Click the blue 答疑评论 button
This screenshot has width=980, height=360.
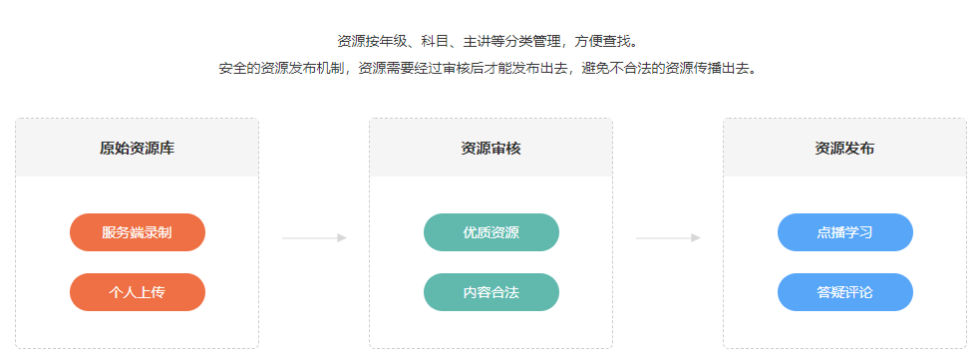(845, 292)
